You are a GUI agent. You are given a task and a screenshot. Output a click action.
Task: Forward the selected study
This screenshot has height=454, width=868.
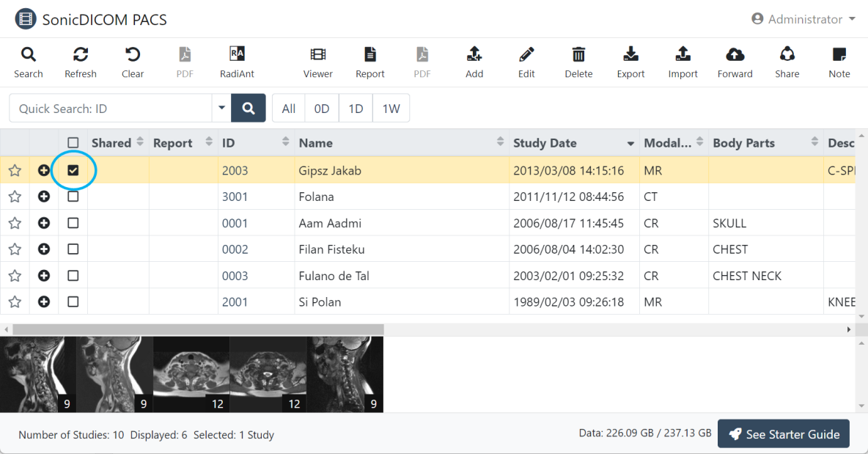click(x=735, y=62)
